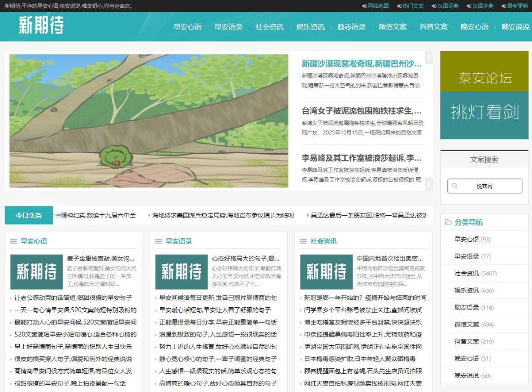Click the teal 挑灯看剑 banner
Screen dimensions: 532x392
coord(484,115)
